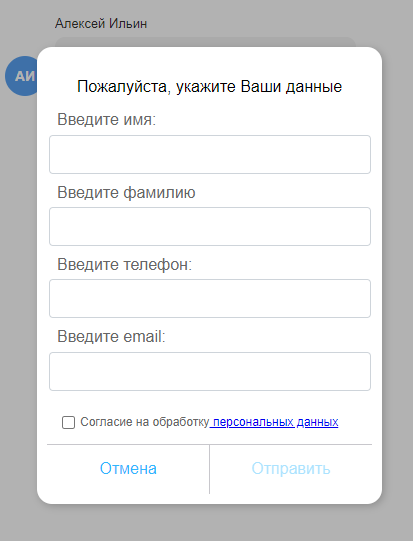Click the Введите фамилию label
Viewport: 413px width, 541px height.
pos(126,192)
